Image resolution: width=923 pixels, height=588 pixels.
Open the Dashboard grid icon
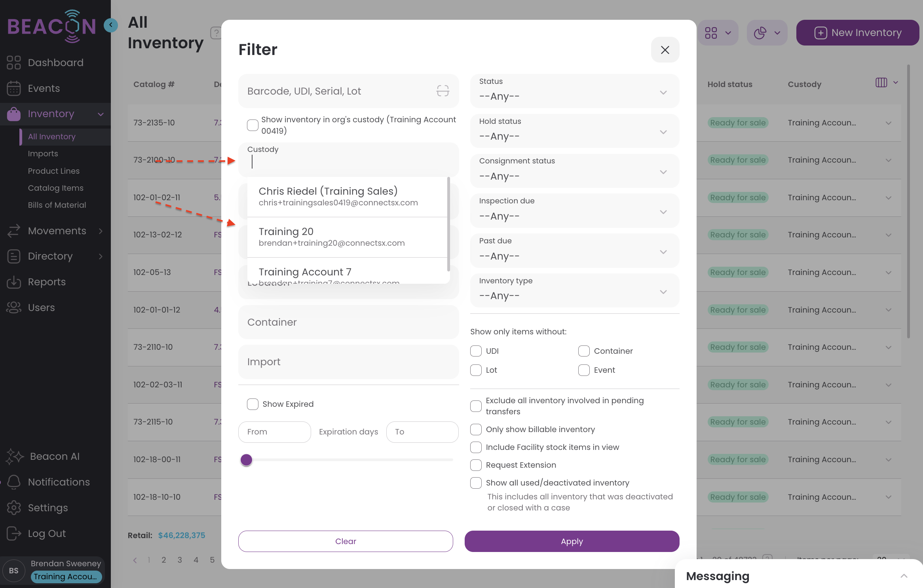(13, 63)
